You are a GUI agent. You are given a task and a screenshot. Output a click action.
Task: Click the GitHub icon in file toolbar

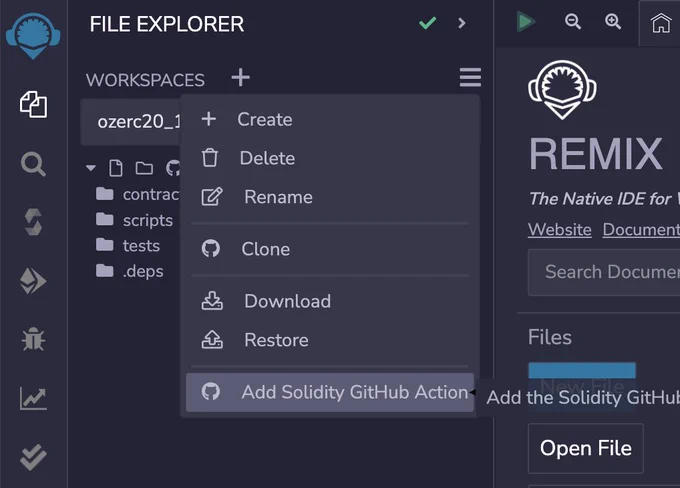(x=173, y=168)
